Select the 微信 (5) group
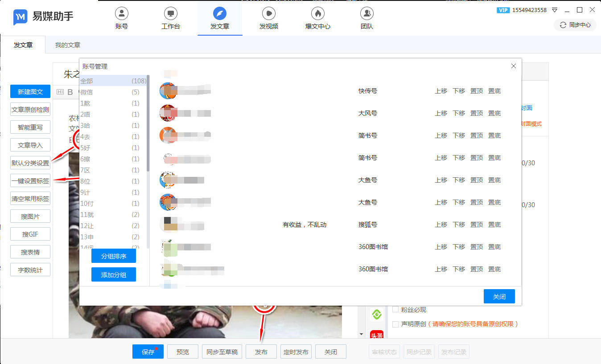Screen dimensions: 601x364 pyautogui.click(x=113, y=92)
